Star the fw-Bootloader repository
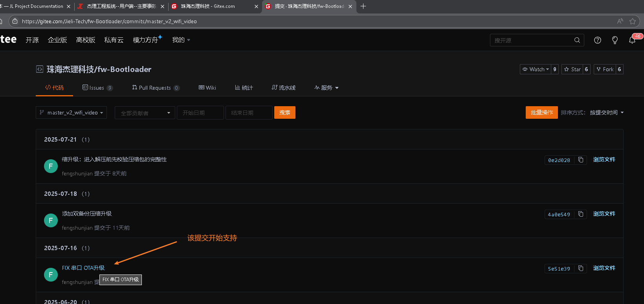Image resolution: width=644 pixels, height=304 pixels. click(x=572, y=69)
